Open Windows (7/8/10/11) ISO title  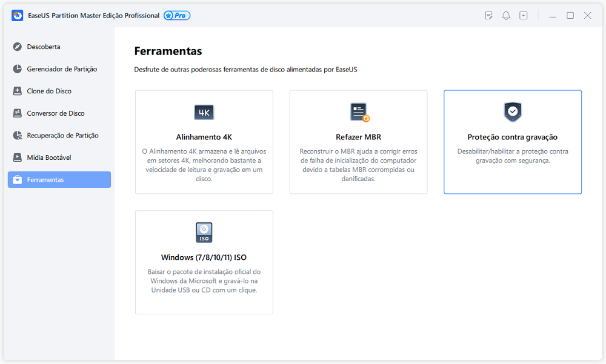coord(204,257)
